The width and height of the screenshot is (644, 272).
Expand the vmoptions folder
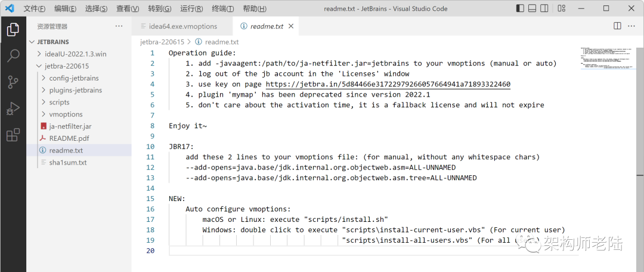click(44, 114)
